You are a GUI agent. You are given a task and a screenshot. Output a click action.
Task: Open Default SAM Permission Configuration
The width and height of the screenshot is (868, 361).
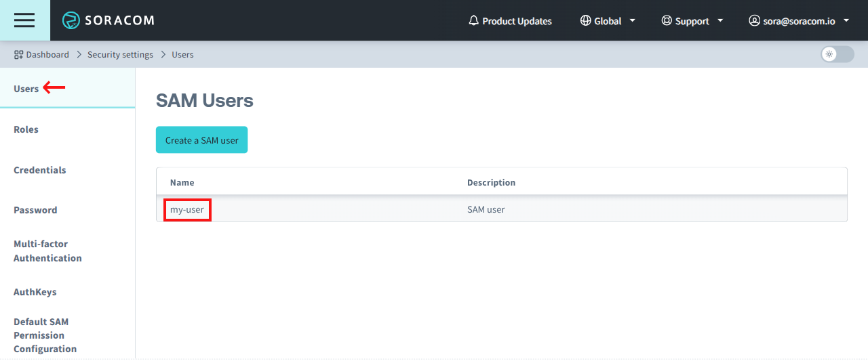point(45,335)
